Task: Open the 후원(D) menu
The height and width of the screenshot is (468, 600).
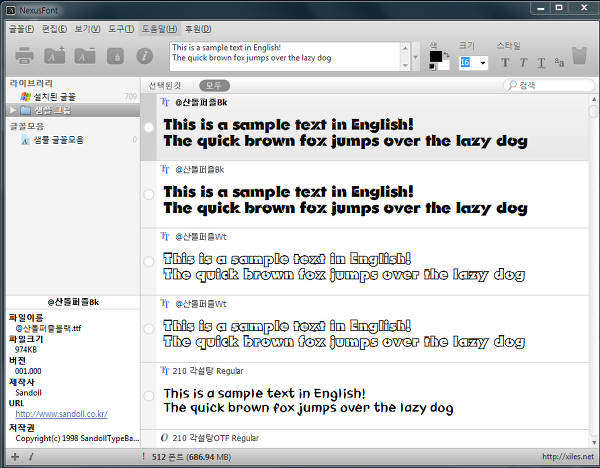Action: coord(198,29)
